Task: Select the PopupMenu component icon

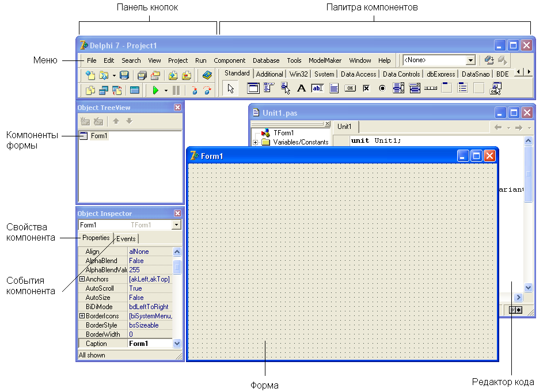Action: coord(286,88)
